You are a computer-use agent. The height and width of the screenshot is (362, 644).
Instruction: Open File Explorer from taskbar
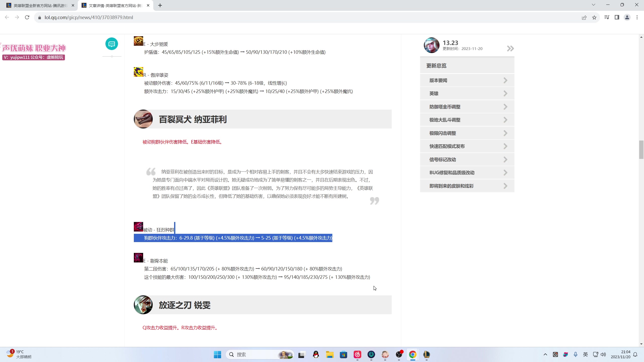330,354
